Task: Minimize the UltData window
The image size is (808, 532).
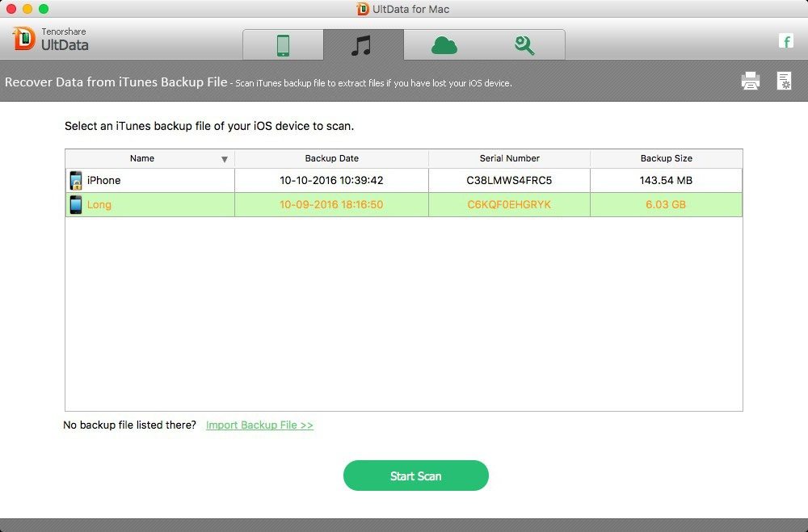Action: click(x=27, y=9)
